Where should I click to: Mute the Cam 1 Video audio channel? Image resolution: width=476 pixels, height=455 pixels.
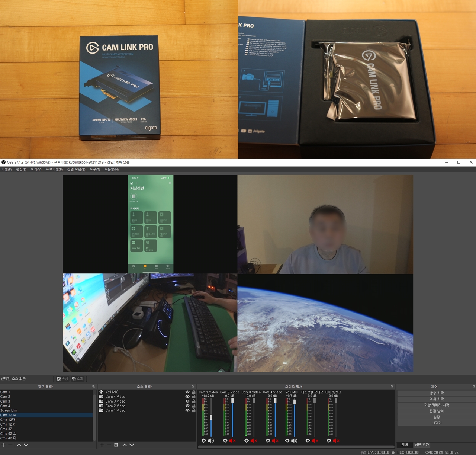point(211,441)
